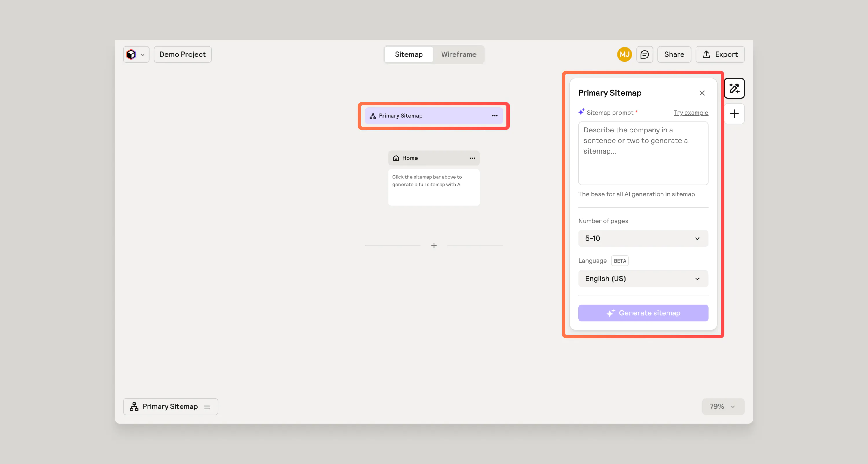Open the comments chat icon

tap(644, 54)
